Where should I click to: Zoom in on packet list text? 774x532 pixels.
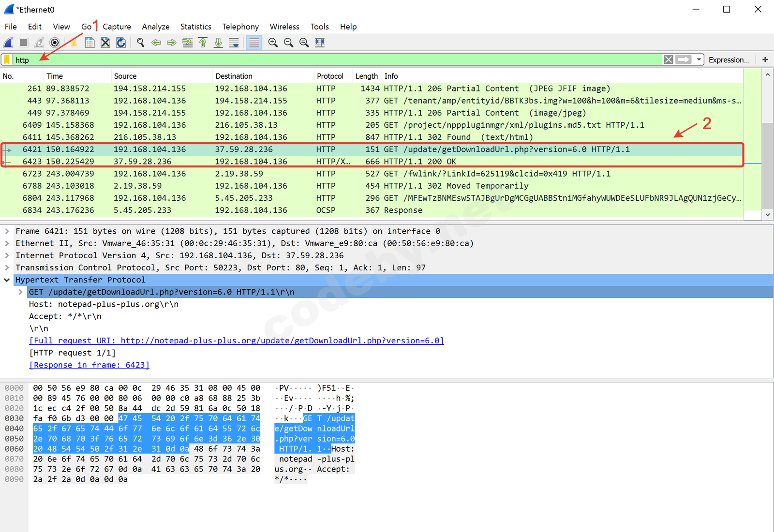[x=273, y=43]
